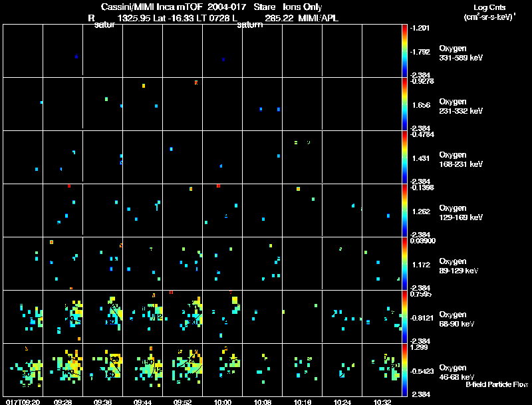
Task: Click the '10:16' time axis label
Action: (303, 402)
